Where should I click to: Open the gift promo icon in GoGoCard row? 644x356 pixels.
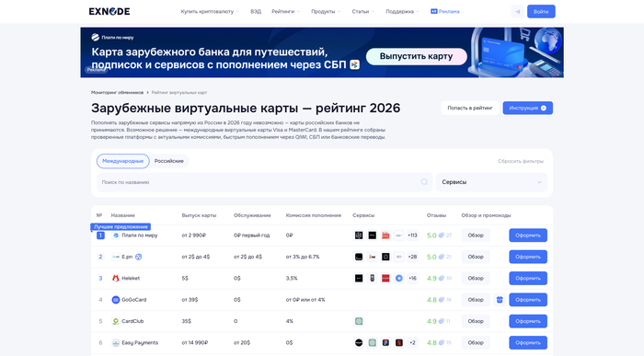500,300
